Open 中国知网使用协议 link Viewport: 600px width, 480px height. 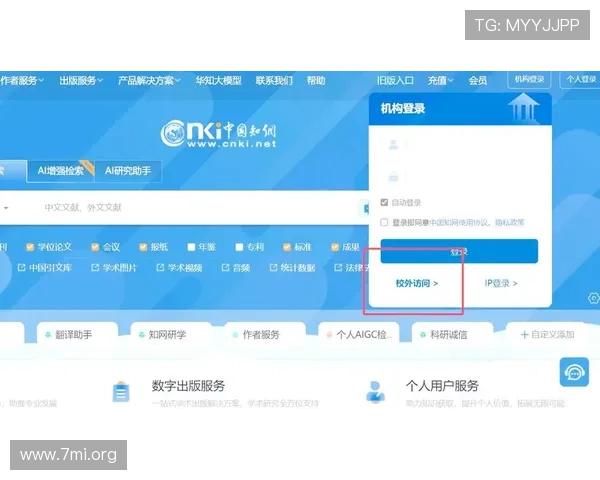pos(458,222)
